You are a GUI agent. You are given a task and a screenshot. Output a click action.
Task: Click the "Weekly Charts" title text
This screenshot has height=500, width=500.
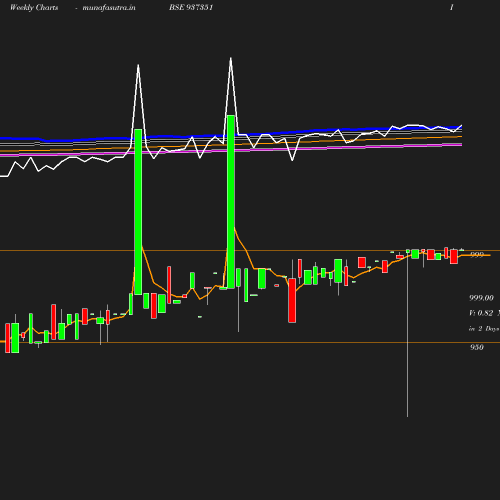point(34,8)
